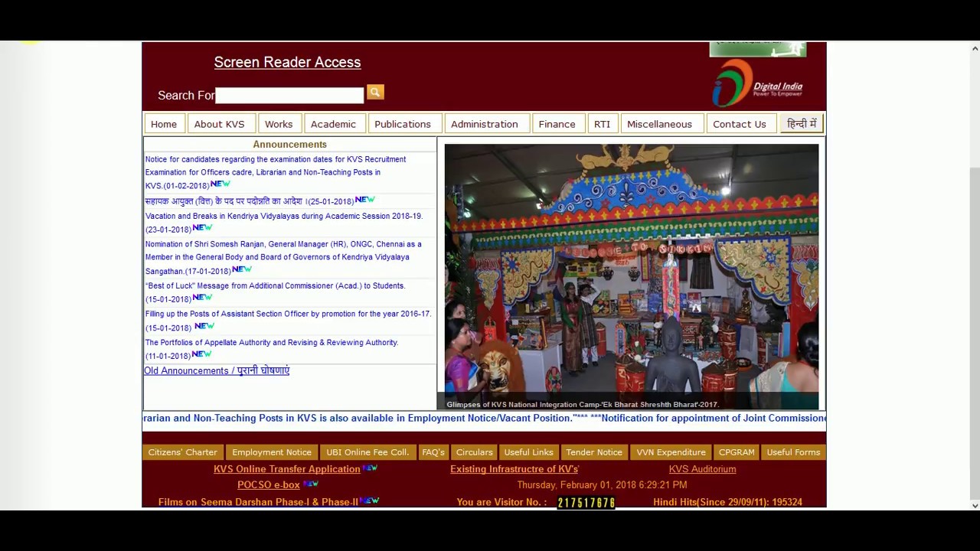Open the Useful Forms button
Viewport: 980px width, 551px height.
tap(793, 452)
